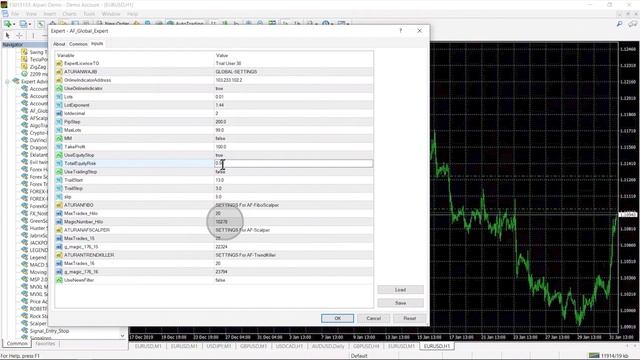Select the ATURANWAJIB variable icon

coord(59,72)
